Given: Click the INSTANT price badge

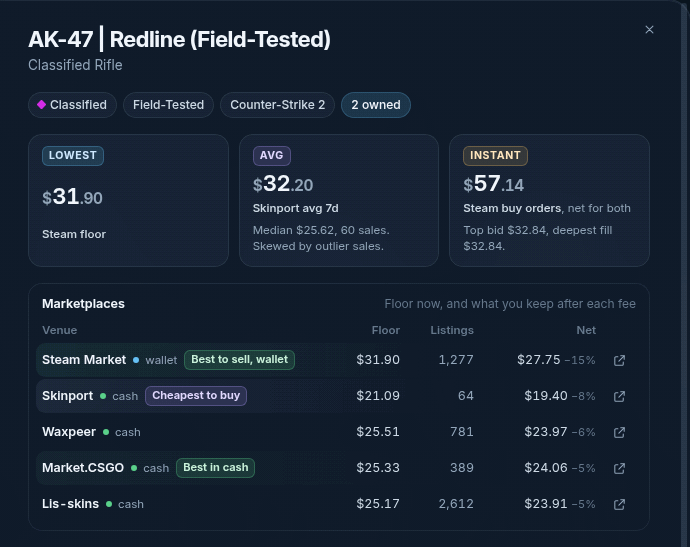Looking at the screenshot, I should pyautogui.click(x=495, y=155).
